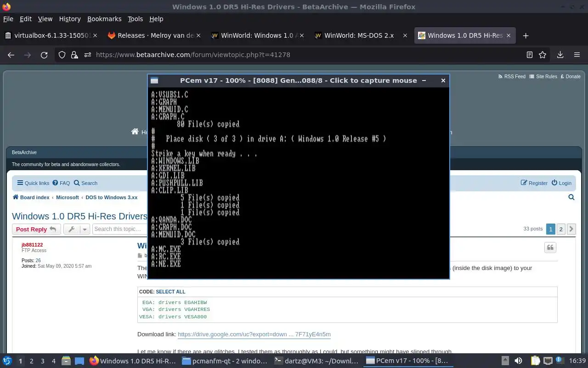This screenshot has width=588, height=368.
Task: Switch to WinWorld: MS-DOS 2.x tab
Action: [x=361, y=35]
